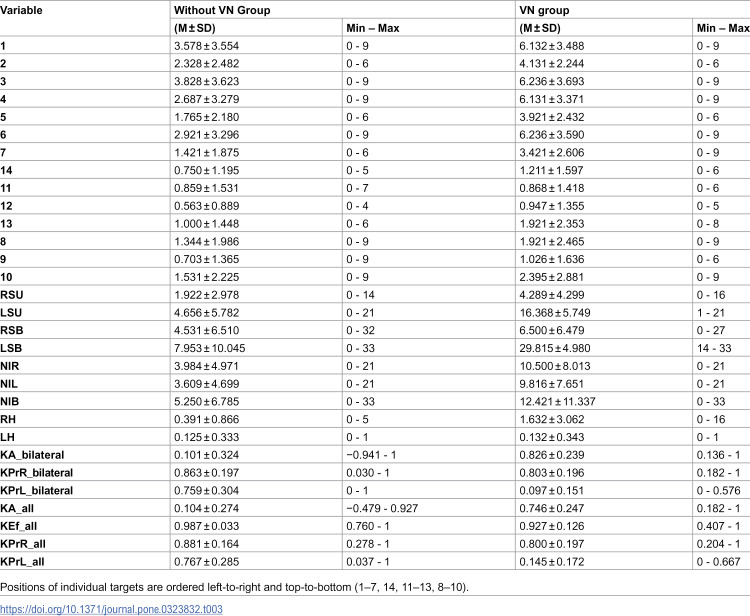
Task: Click the table footnote about target positions
Action: [x=234, y=587]
